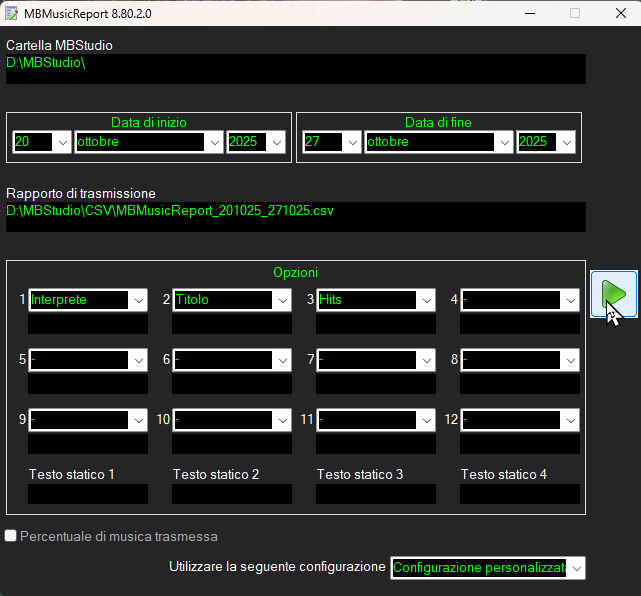Click the Rapporto di trasmissione file path field
Screen dimensions: 641x596
click(295, 217)
